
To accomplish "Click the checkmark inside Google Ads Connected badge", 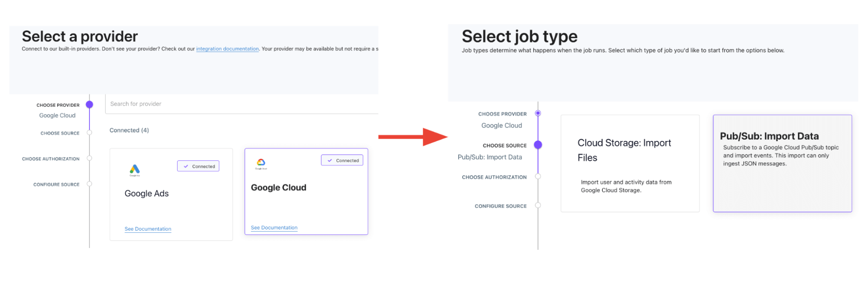I will point(186,166).
